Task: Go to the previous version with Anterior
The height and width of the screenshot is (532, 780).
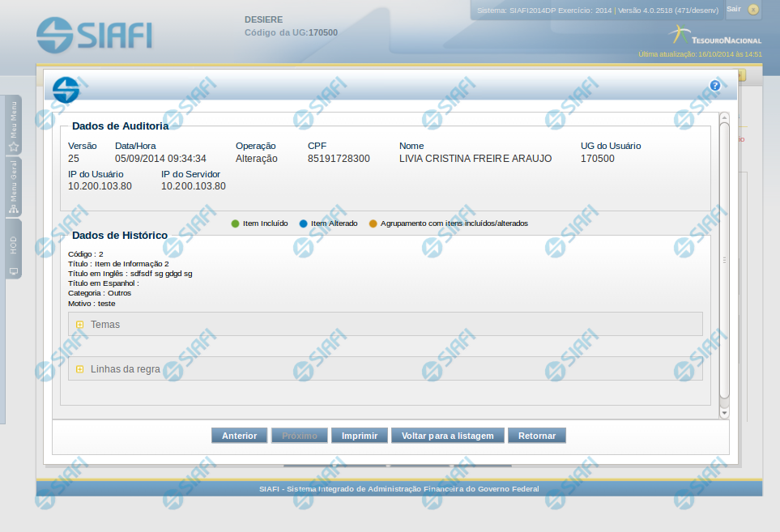Action: point(239,436)
